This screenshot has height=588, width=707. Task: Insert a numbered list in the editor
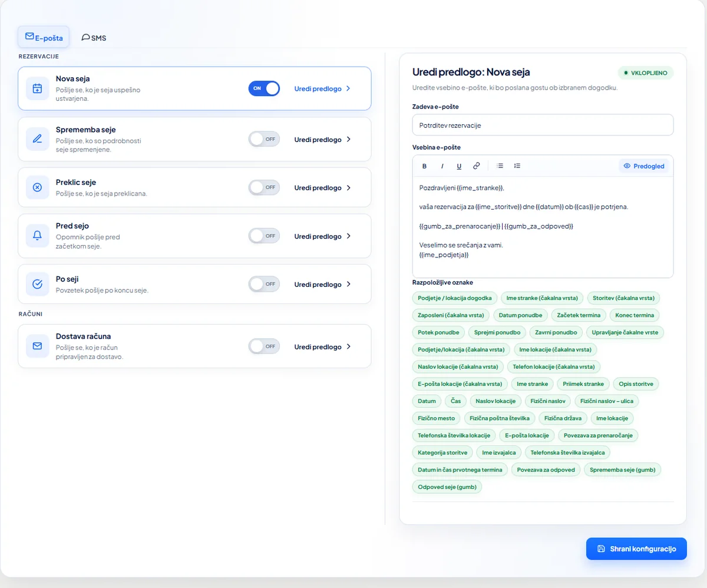point(517,166)
